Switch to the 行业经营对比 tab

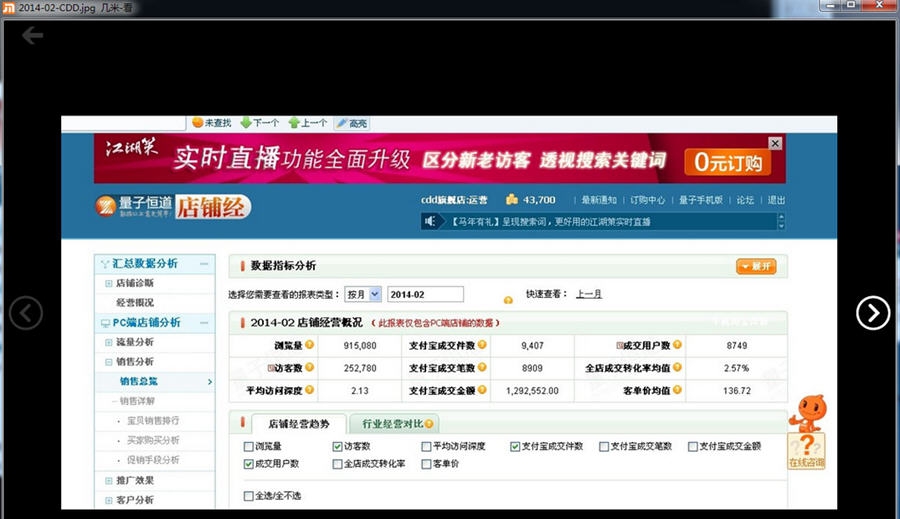394,424
